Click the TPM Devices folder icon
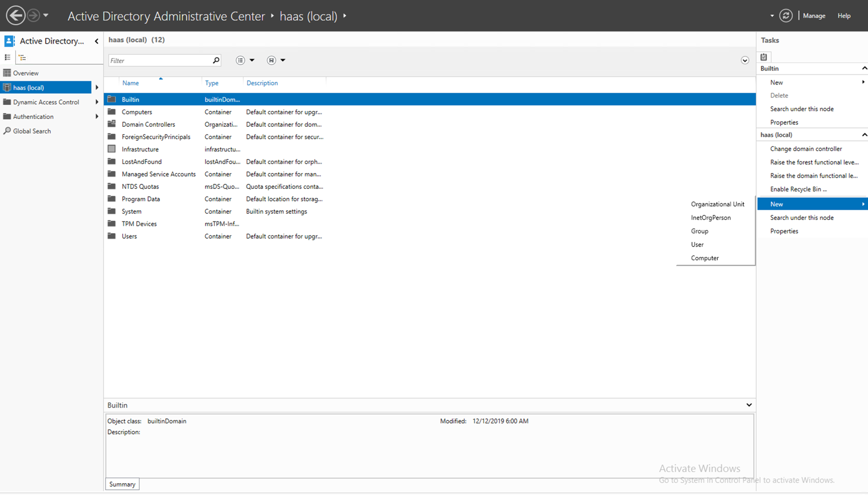 pos(112,223)
